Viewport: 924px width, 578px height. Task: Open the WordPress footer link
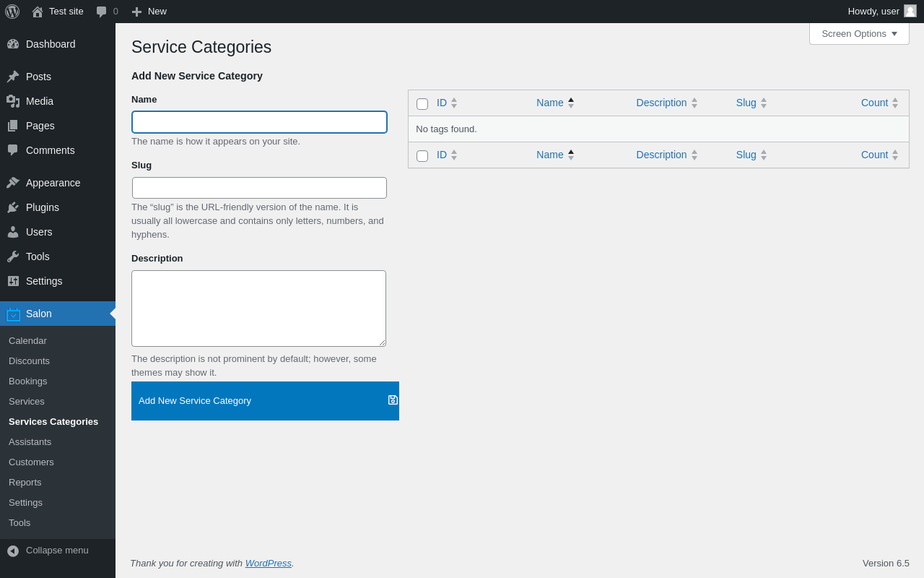coord(268,563)
